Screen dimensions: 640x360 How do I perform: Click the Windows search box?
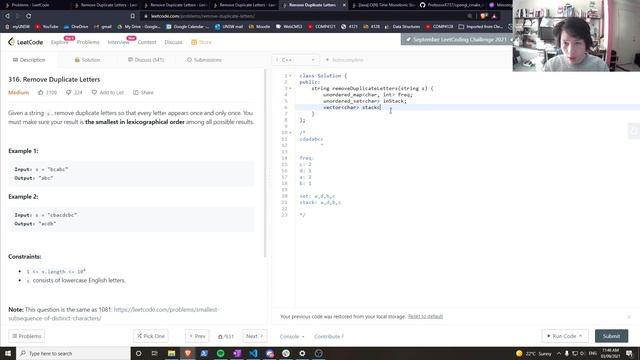point(73,353)
